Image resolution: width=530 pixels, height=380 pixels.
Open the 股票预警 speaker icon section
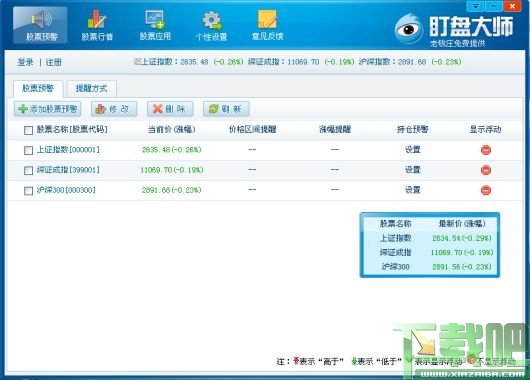(x=40, y=25)
